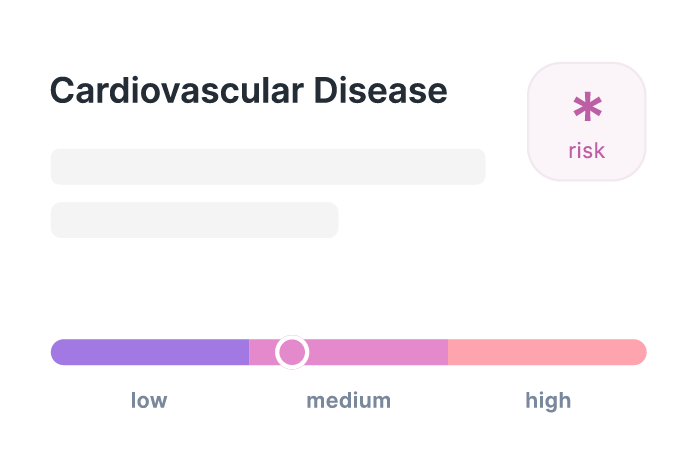Click the purple low segment of the slider
This screenshot has width=698, height=476.
tap(150, 352)
